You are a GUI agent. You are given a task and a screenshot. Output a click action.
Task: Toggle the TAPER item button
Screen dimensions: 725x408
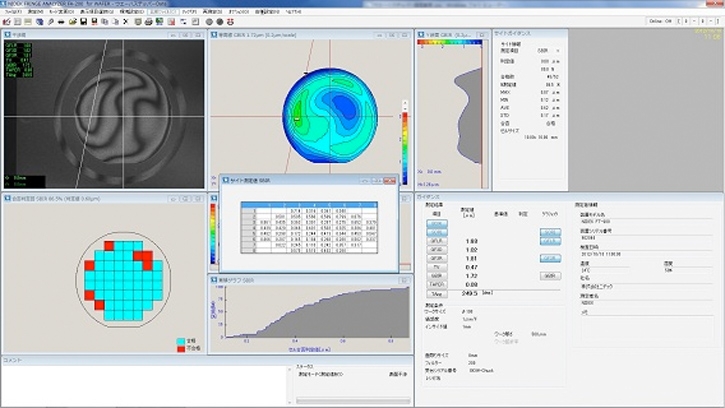pyautogui.click(x=437, y=284)
